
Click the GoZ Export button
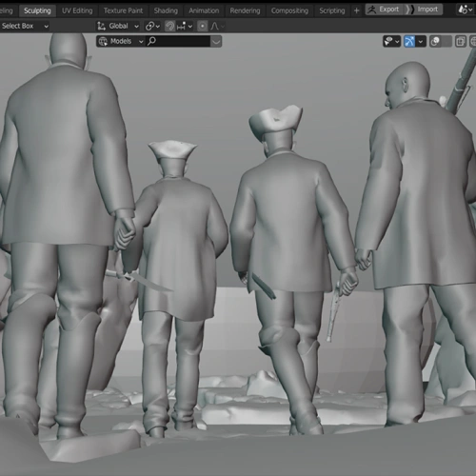385,10
